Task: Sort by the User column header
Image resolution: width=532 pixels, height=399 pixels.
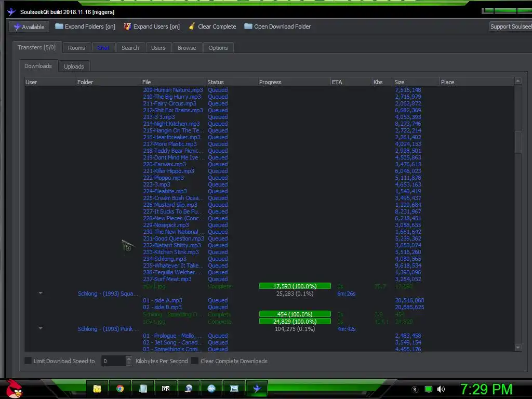Action: click(50, 82)
